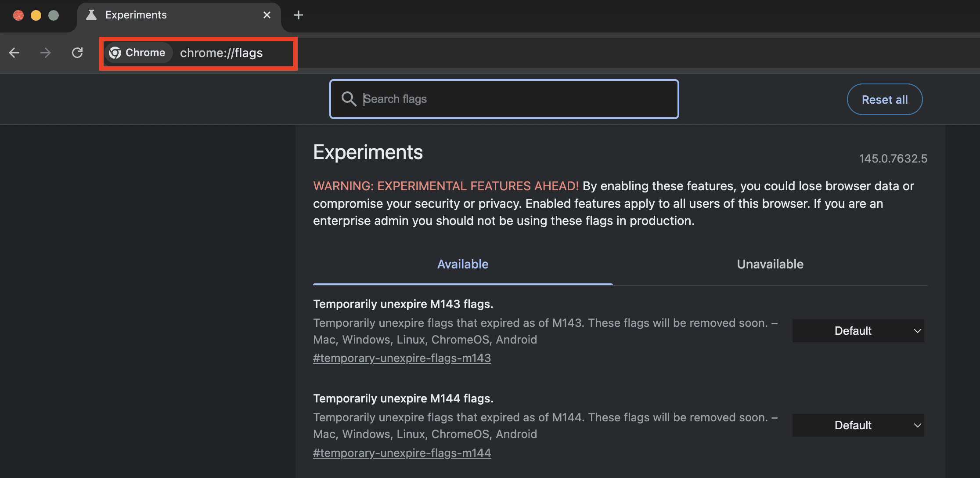Click the Experiments tab flask icon
Viewport: 980px width, 478px height.
pyautogui.click(x=91, y=15)
